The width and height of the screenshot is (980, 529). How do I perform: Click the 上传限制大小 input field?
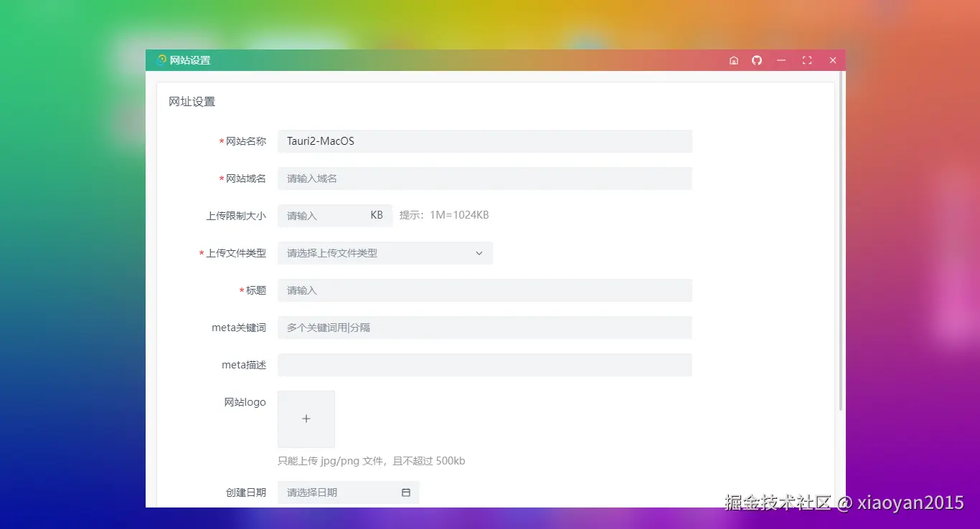(x=335, y=216)
